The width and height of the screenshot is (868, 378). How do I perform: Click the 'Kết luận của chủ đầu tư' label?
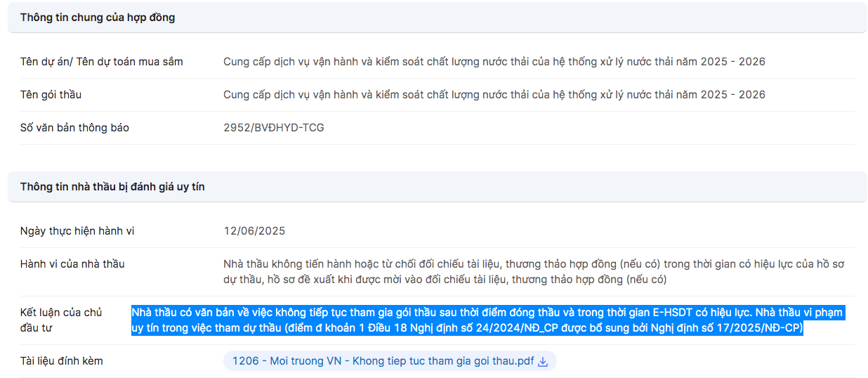pos(61,320)
